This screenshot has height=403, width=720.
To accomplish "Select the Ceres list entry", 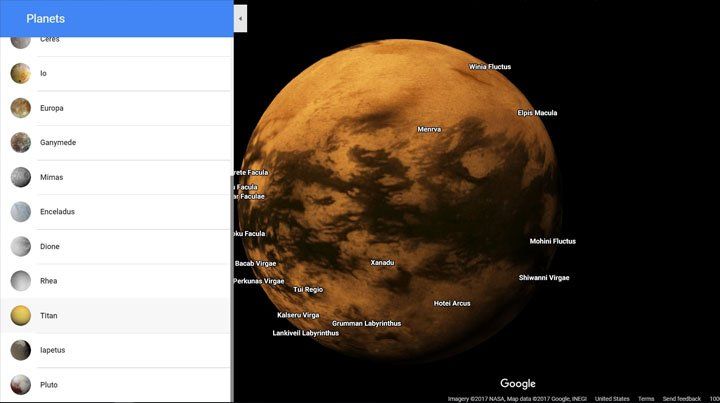I will point(115,40).
